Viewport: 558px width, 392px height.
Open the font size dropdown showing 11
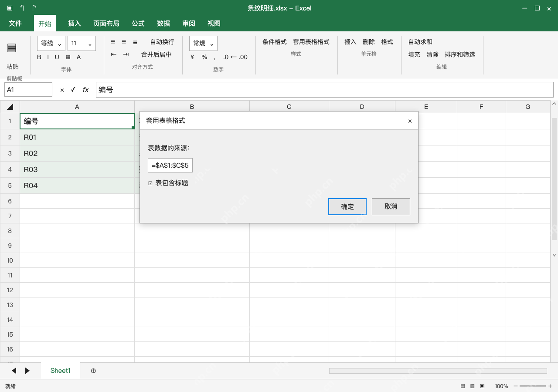point(82,44)
